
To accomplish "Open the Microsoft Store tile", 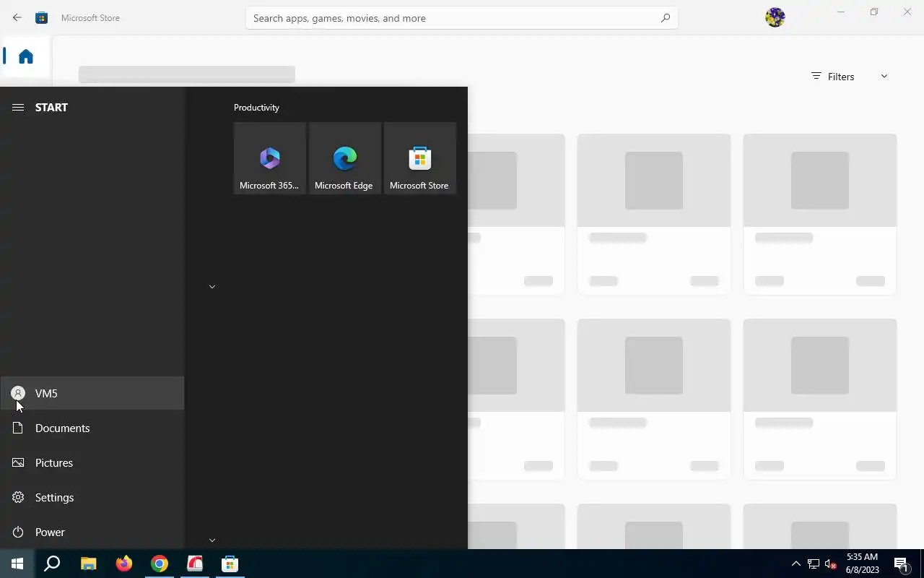I will point(420,158).
